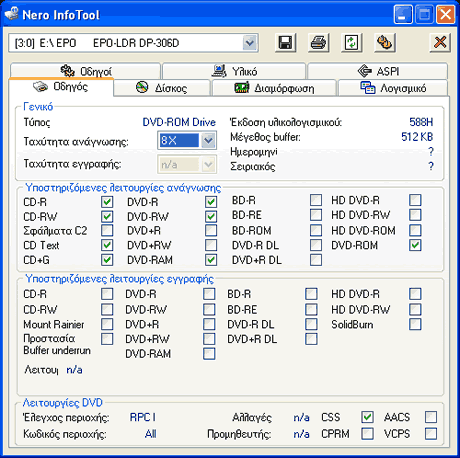The height and width of the screenshot is (458, 460).
Task: Select the Οδηγός tab
Action: pos(61,87)
